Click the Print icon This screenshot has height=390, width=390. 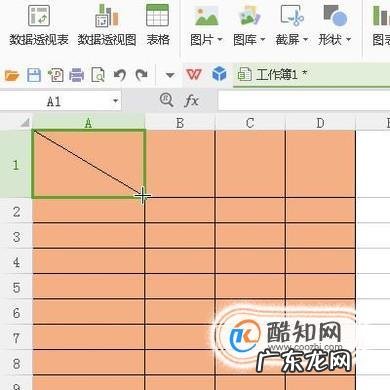point(77,75)
